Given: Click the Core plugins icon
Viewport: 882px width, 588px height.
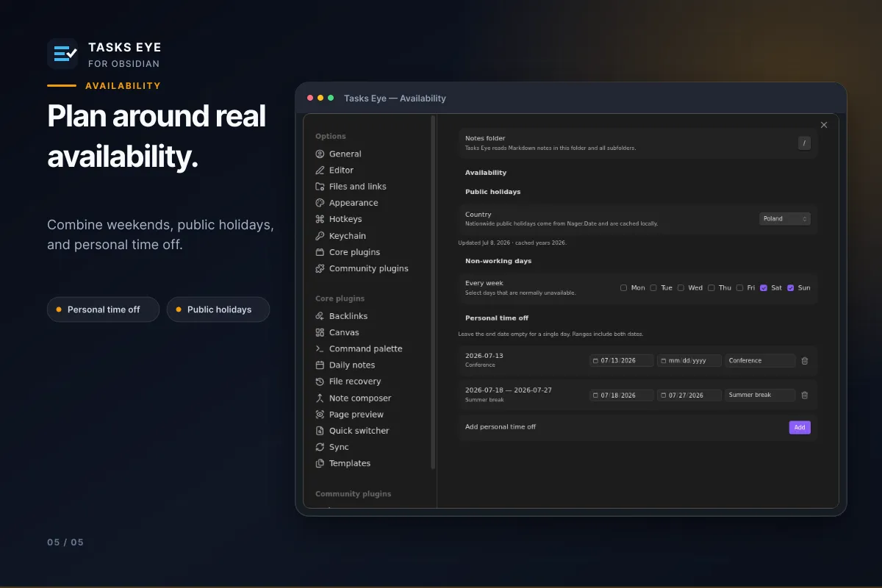Looking at the screenshot, I should click(x=320, y=252).
